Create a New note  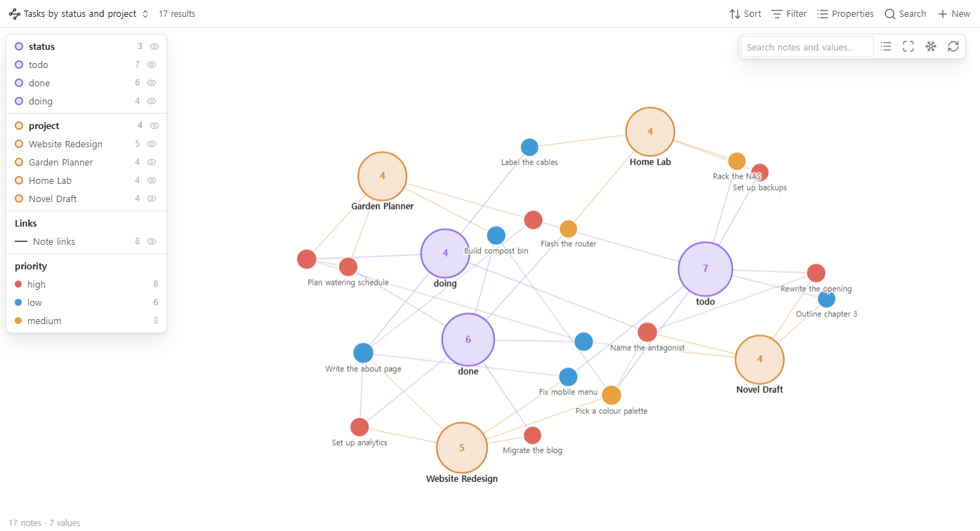click(953, 14)
